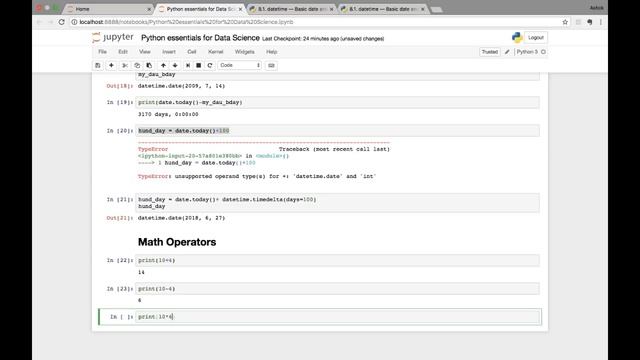
Task: Click the Python 3 kernel name
Action: tap(527, 52)
